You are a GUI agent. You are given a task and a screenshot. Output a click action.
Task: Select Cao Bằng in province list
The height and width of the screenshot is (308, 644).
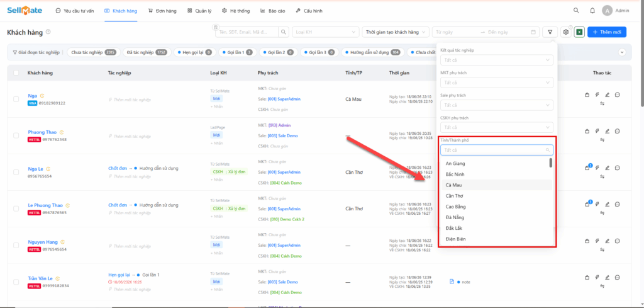coord(497,207)
